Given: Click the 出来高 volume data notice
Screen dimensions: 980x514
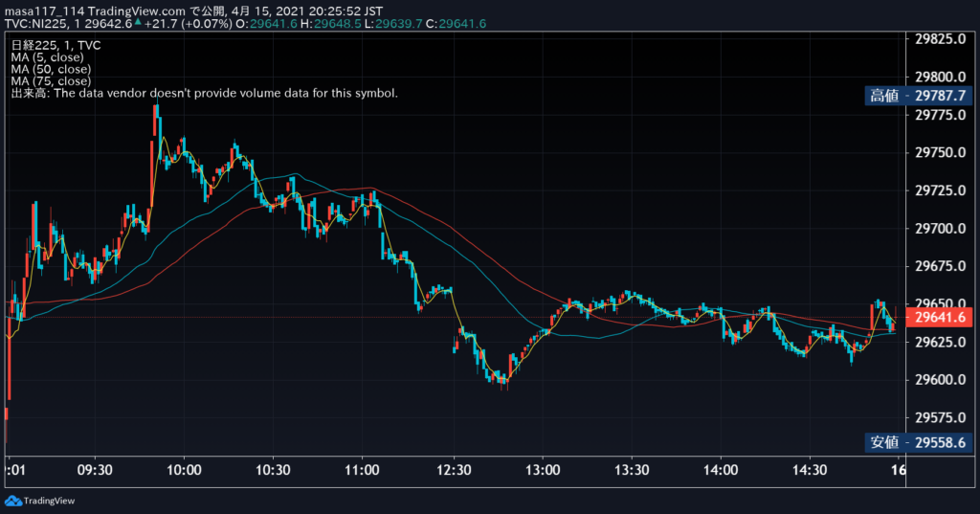Looking at the screenshot, I should tap(205, 93).
